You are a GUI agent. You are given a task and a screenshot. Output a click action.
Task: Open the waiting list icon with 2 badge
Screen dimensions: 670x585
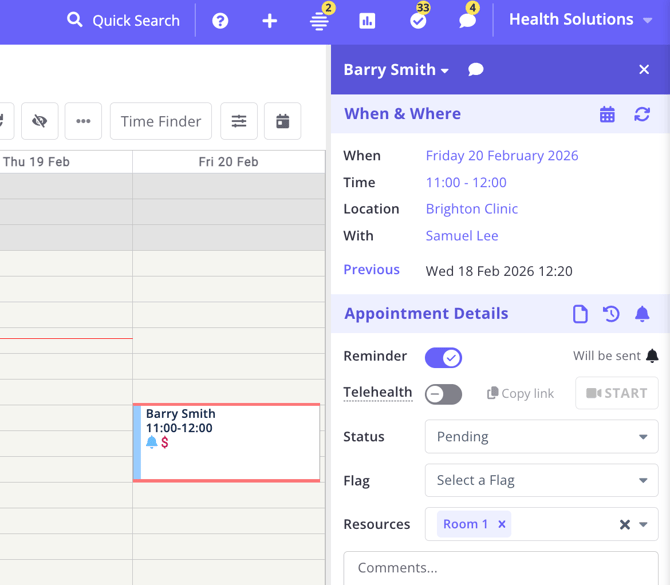coord(319,21)
